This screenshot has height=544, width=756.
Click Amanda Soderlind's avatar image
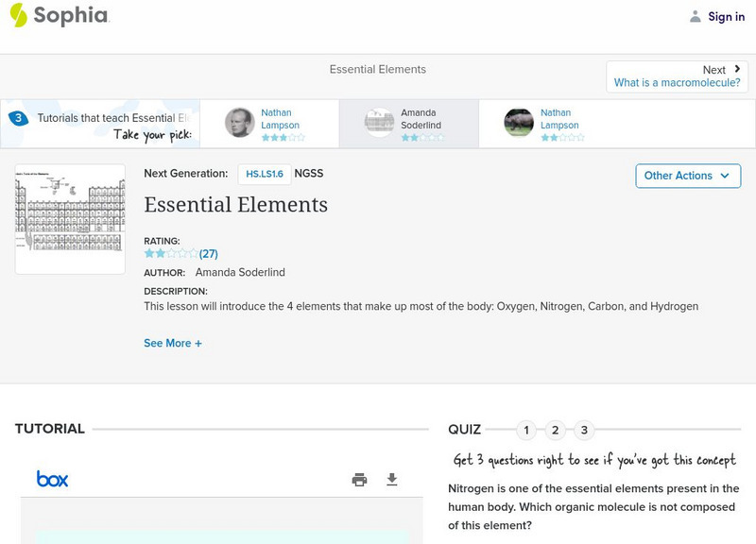click(x=379, y=123)
